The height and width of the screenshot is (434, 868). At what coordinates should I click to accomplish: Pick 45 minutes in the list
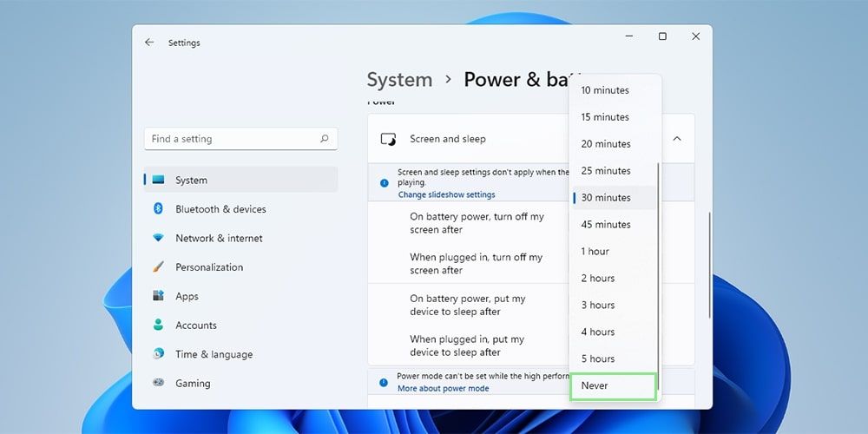(614, 224)
